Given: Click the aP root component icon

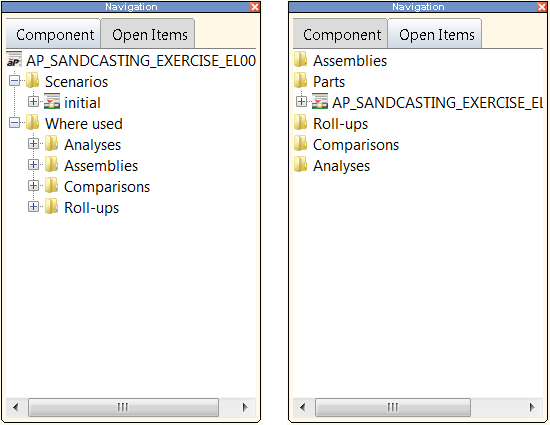Looking at the screenshot, I should tap(14, 59).
